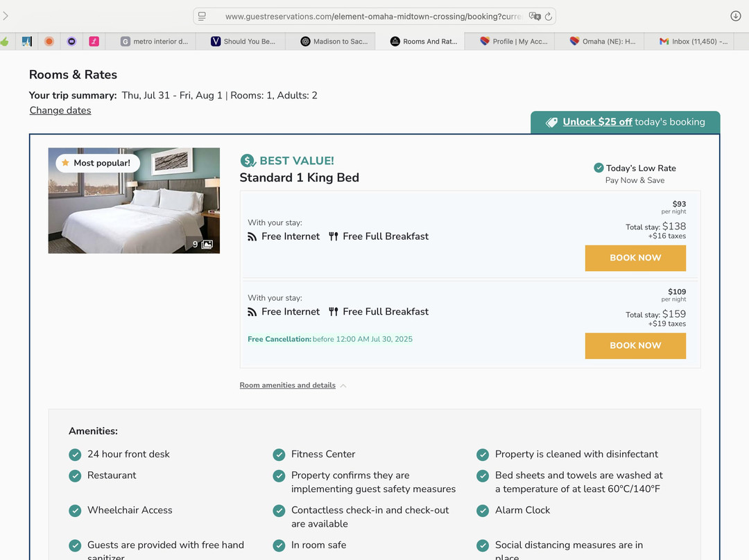The image size is (749, 560).
Task: Click the Change dates link
Action: (x=60, y=110)
